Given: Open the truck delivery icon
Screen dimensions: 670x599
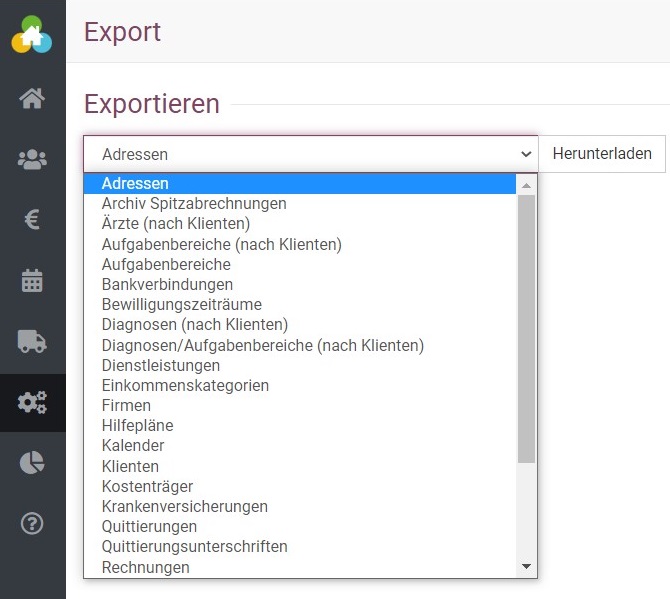Looking at the screenshot, I should point(32,342).
